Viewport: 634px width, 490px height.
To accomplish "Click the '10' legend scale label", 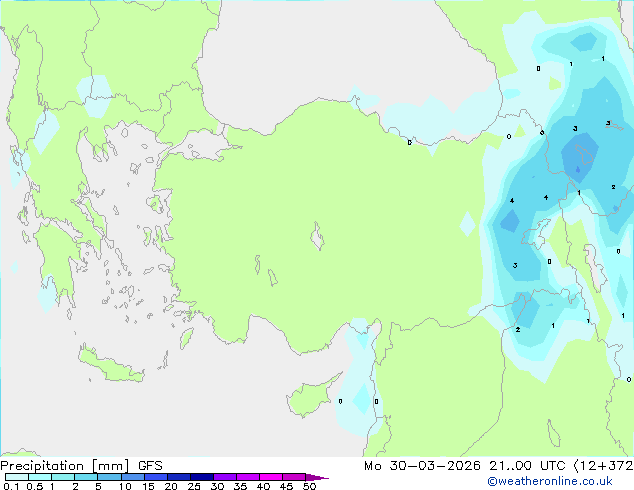I will tap(125, 486).
